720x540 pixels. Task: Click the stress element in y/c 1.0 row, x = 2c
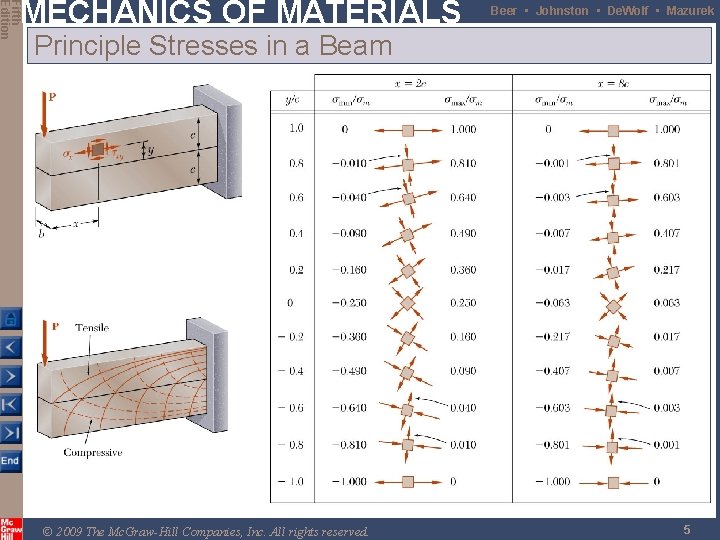click(x=408, y=130)
